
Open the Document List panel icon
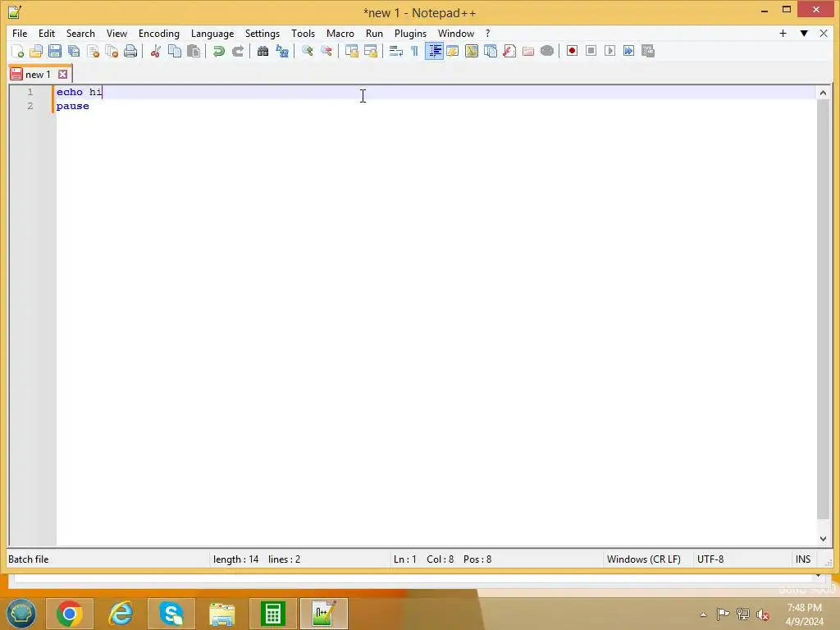click(x=491, y=51)
